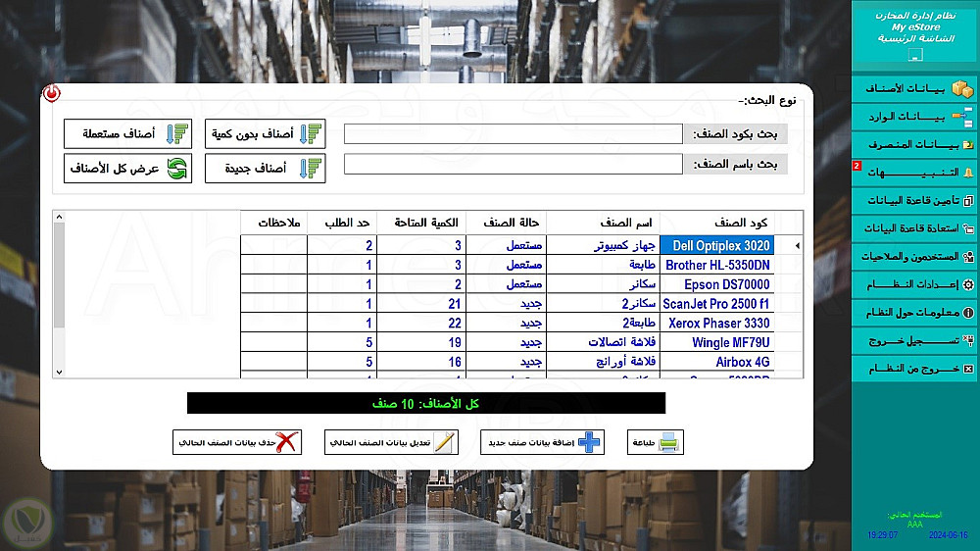980x551 pixels.
Task: Click the vertical scrollbar thumb of the table
Action: click(59, 275)
